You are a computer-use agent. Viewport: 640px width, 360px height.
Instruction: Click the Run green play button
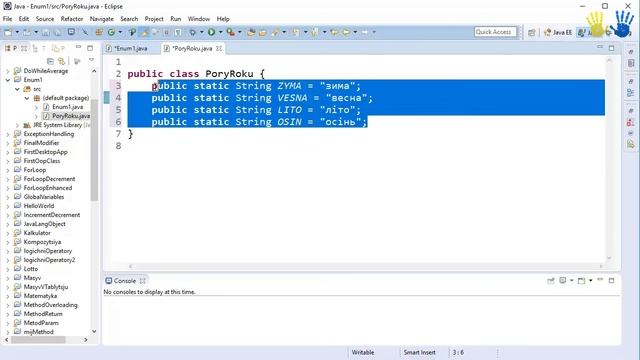[211, 32]
